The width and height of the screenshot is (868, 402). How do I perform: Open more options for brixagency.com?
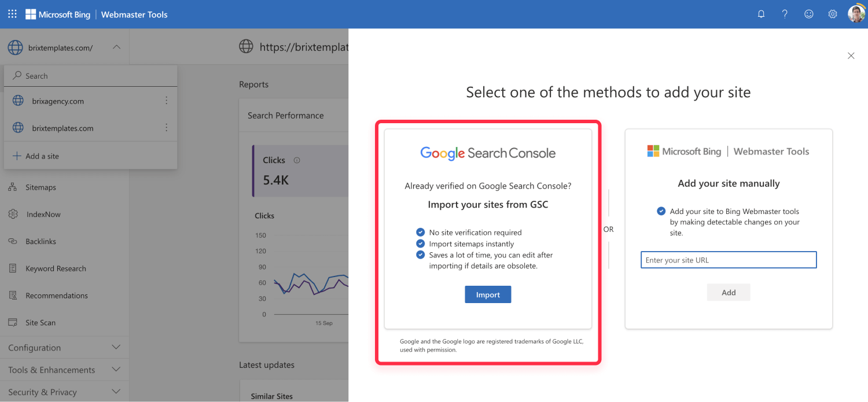(x=166, y=101)
